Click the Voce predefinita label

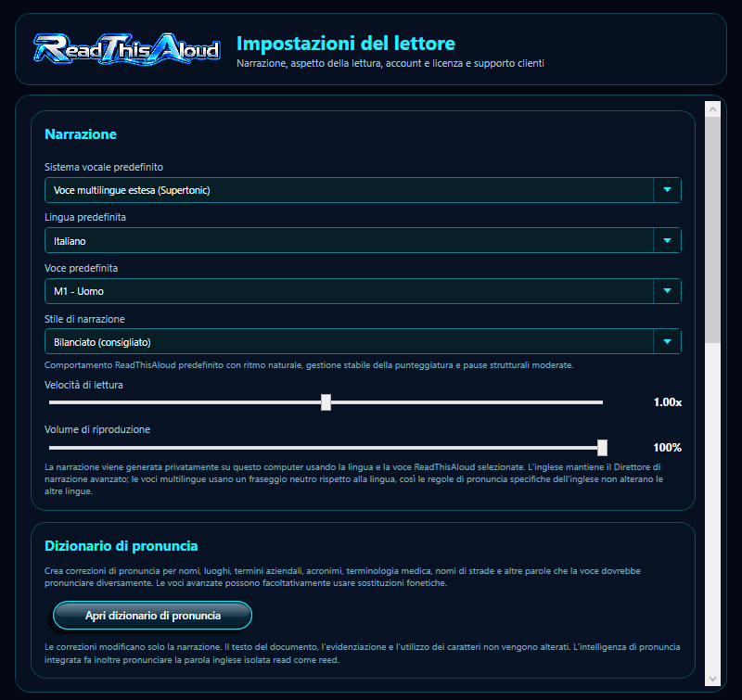pyautogui.click(x=81, y=268)
